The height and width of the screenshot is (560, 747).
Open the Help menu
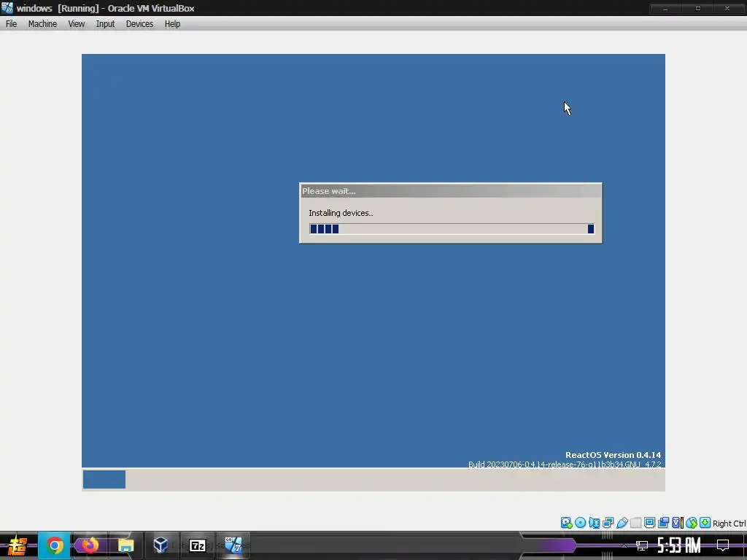172,24
